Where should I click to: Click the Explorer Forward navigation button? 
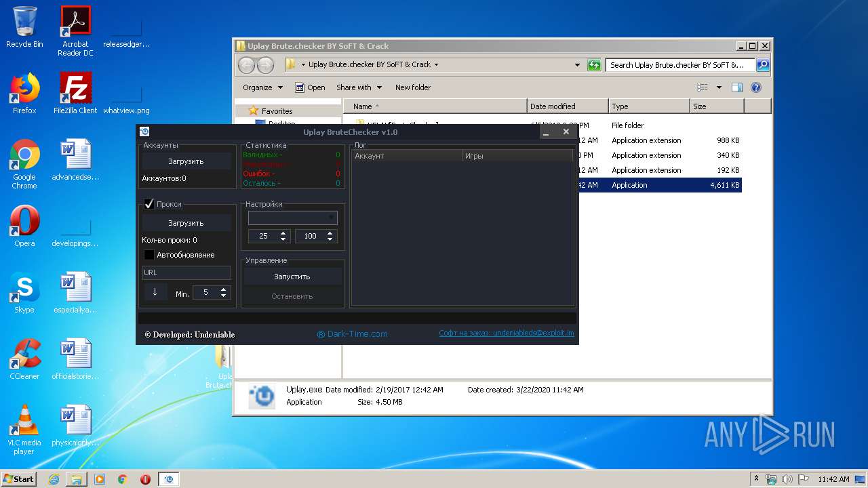265,65
